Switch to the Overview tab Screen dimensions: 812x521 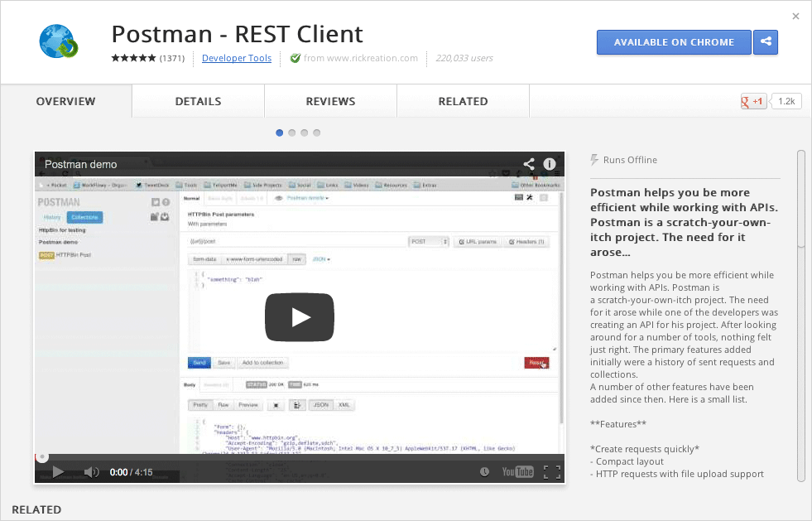65,101
